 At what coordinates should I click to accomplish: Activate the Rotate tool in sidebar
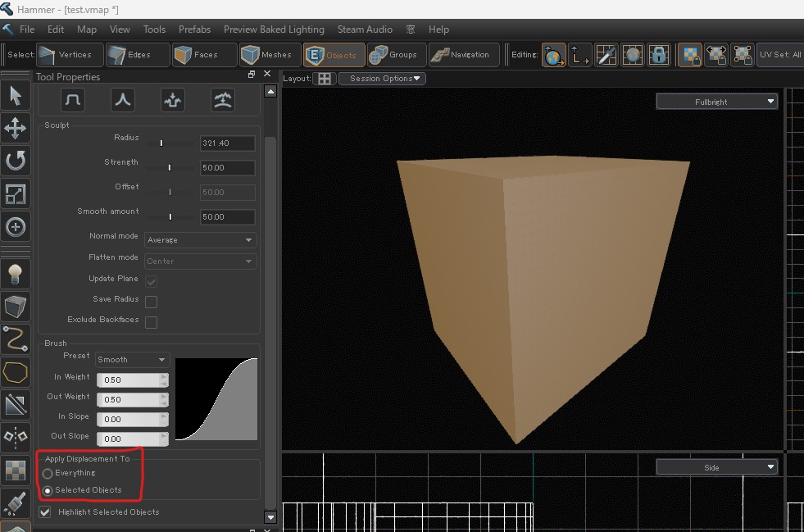click(x=16, y=161)
